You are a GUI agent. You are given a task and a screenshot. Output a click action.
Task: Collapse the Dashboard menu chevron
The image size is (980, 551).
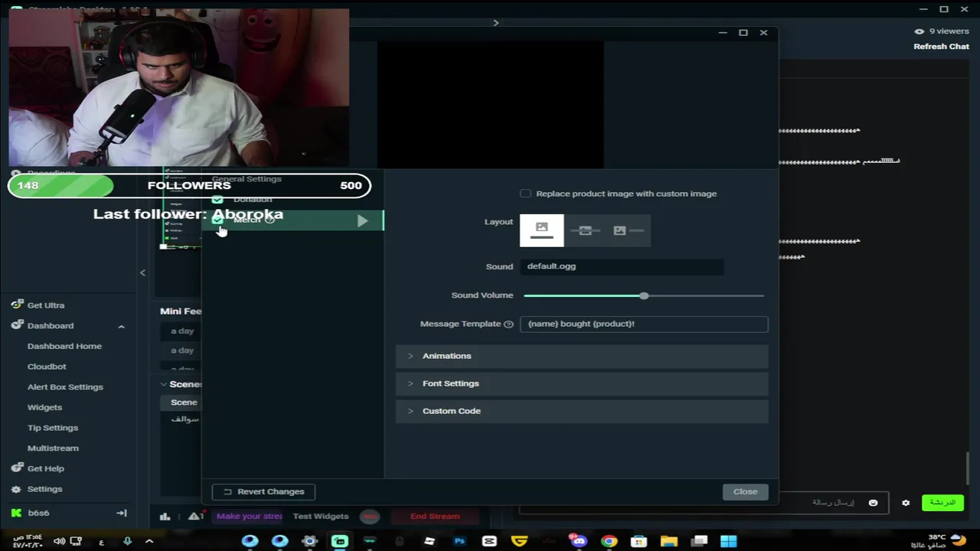[121, 326]
